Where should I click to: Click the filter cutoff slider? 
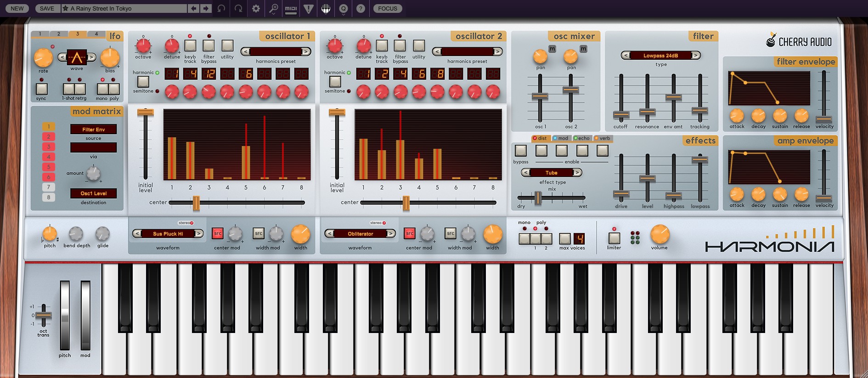(x=621, y=114)
